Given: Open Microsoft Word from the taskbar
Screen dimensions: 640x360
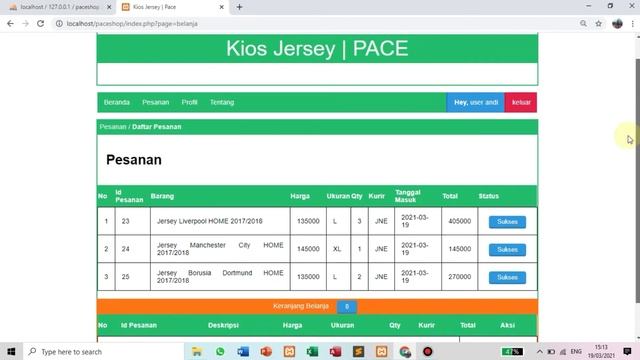Looking at the screenshot, I should (x=243, y=351).
